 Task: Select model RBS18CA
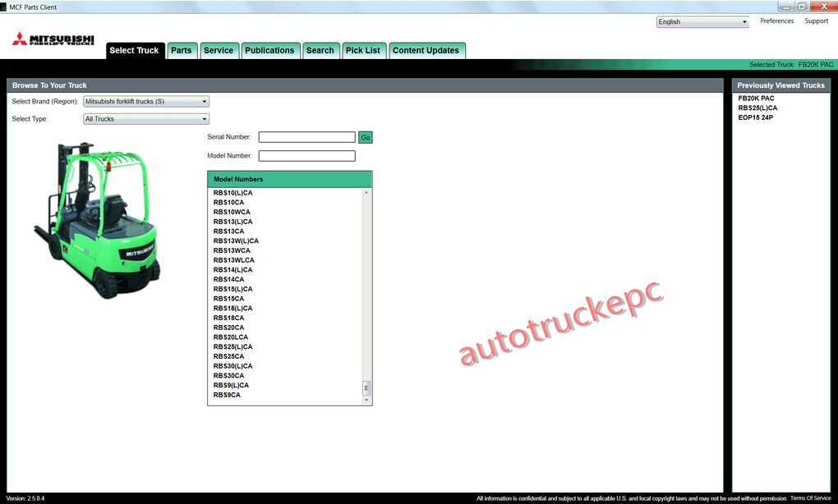click(x=228, y=318)
